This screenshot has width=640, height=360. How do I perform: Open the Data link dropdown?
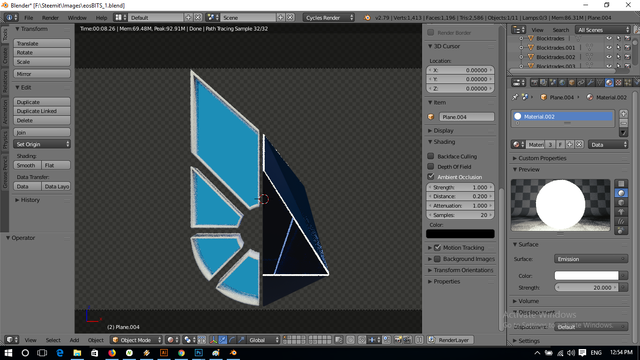[x=608, y=144]
